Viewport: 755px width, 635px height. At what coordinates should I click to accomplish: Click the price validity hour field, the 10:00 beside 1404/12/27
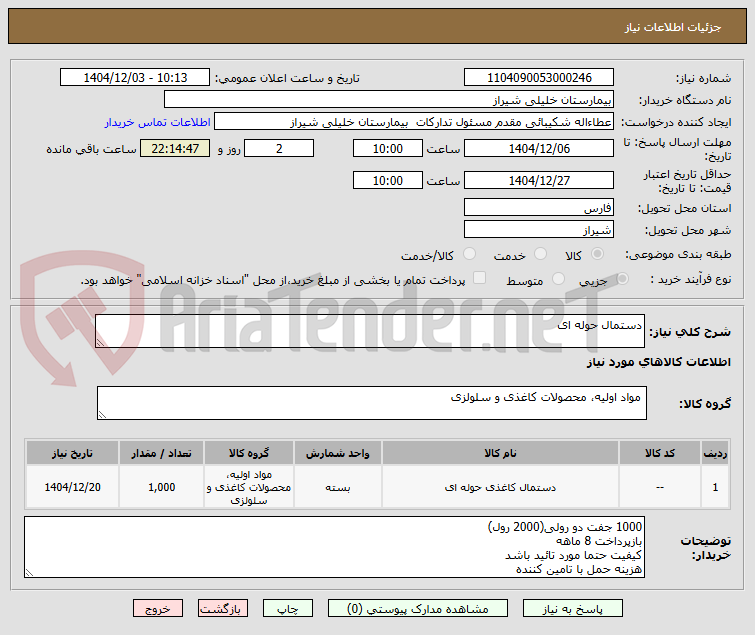click(388, 180)
